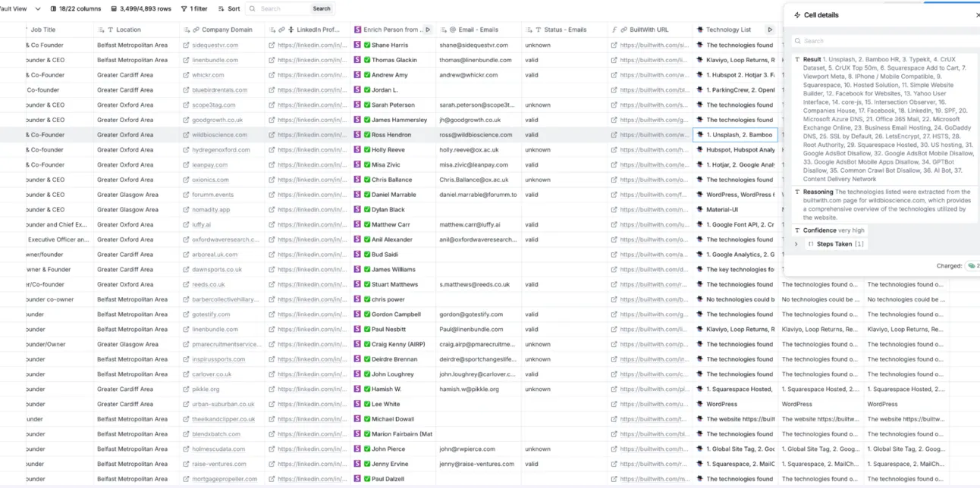The image size is (980, 488).
Task: Select the name cell Deirdre Brennan
Action: (x=394, y=359)
